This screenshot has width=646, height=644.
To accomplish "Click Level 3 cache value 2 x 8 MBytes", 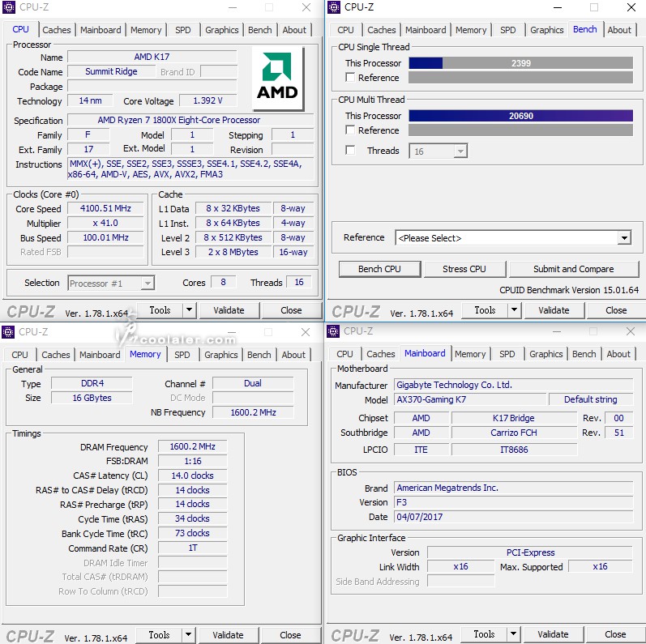I will pos(233,252).
